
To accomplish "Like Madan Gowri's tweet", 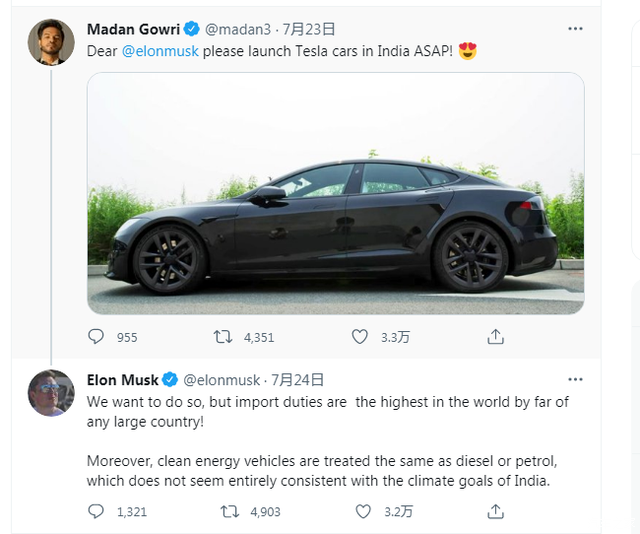I will pyautogui.click(x=360, y=337).
